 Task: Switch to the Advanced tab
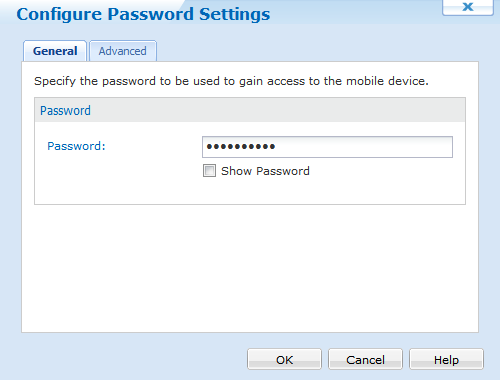pyautogui.click(x=123, y=51)
